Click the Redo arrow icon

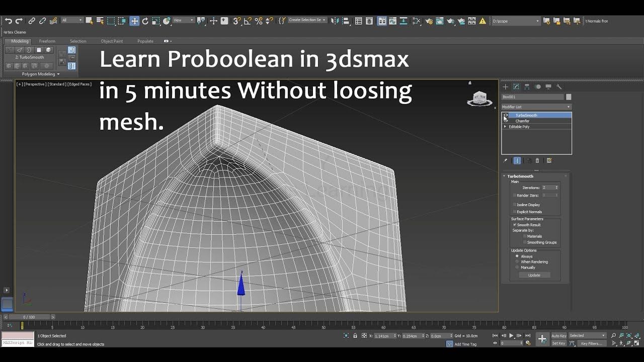[x=19, y=21]
